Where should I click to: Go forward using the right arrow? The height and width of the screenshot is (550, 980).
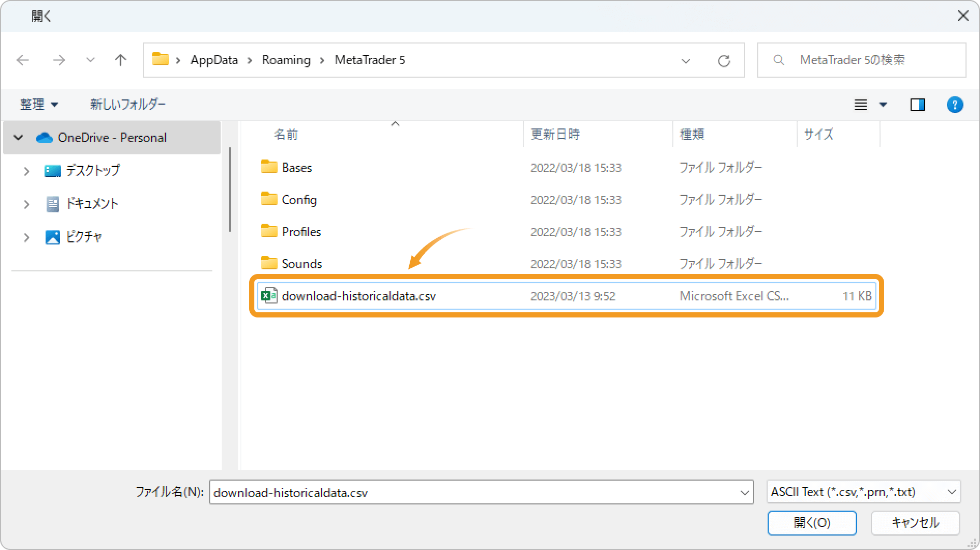pos(59,60)
